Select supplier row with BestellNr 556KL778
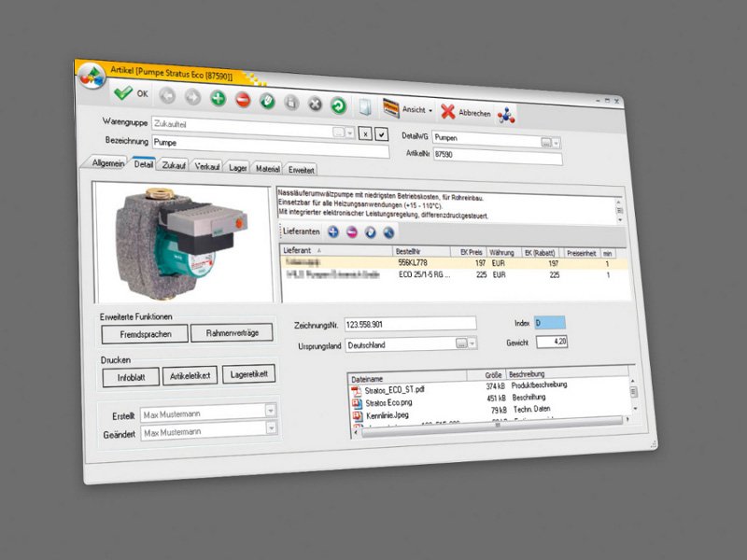 [454, 263]
